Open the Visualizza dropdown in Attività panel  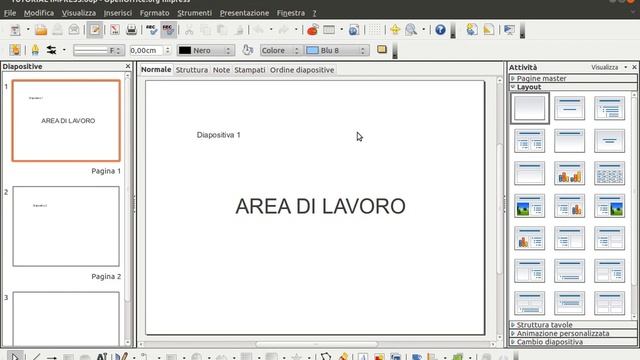click(609, 67)
